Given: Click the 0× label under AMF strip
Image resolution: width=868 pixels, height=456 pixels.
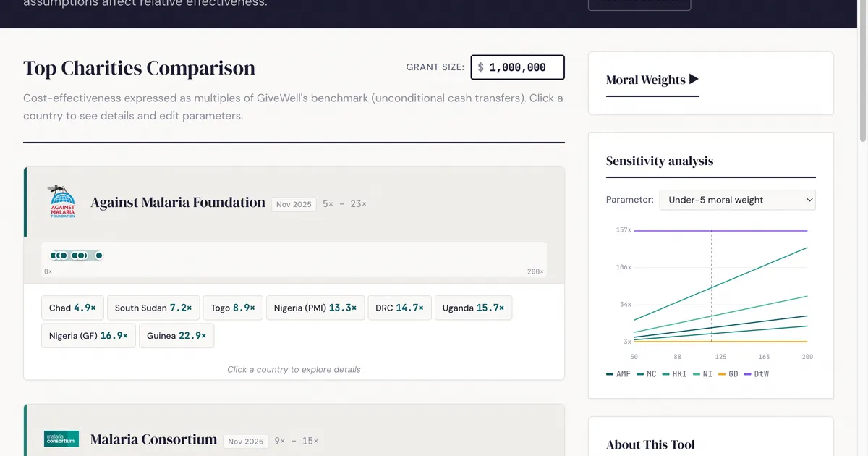Looking at the screenshot, I should pyautogui.click(x=48, y=271).
